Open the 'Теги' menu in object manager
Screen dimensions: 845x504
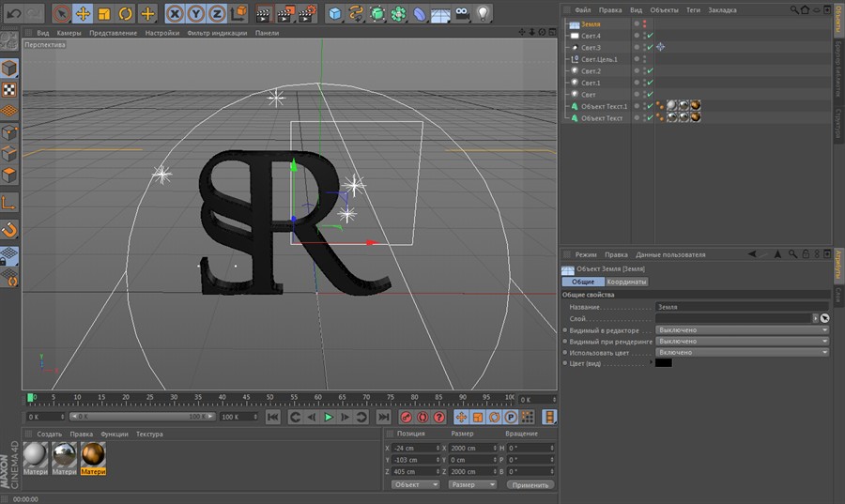tap(693, 9)
